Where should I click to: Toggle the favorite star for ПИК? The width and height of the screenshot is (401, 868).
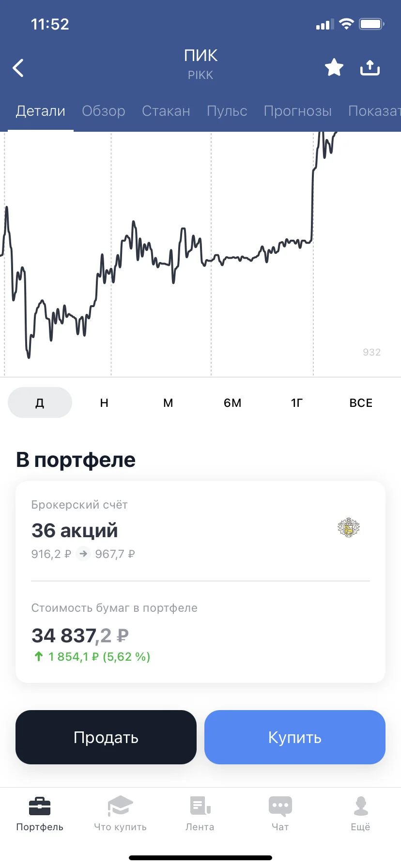tap(334, 67)
